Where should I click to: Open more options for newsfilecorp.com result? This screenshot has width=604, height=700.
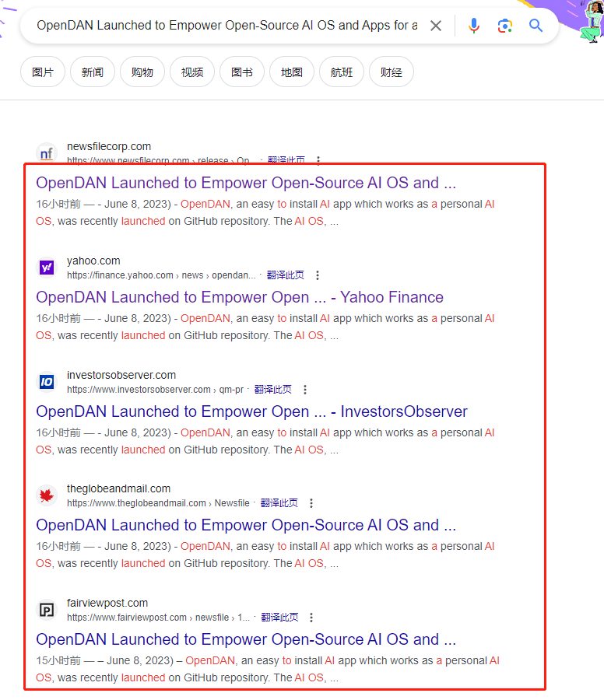coord(318,161)
